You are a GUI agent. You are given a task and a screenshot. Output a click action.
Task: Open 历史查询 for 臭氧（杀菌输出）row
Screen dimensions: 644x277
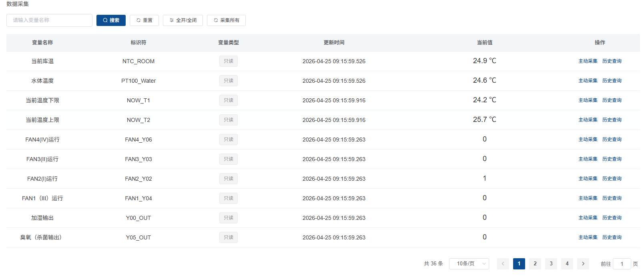[612, 237]
